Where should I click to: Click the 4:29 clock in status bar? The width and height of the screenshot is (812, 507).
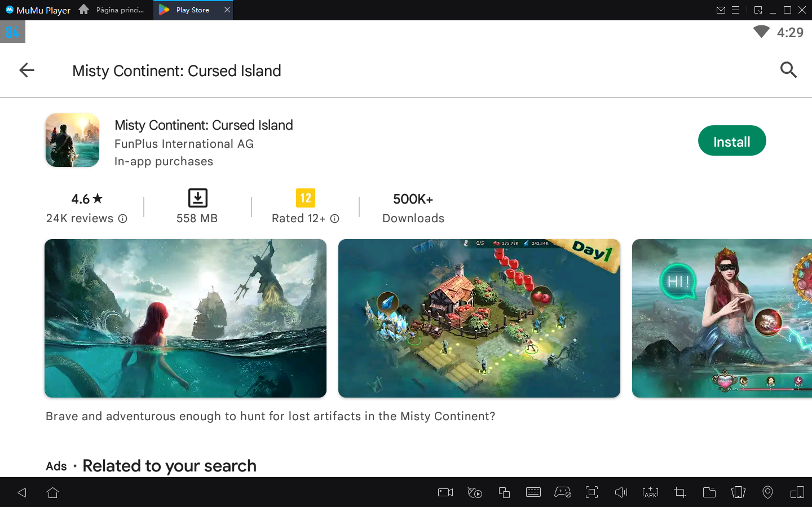tap(790, 32)
